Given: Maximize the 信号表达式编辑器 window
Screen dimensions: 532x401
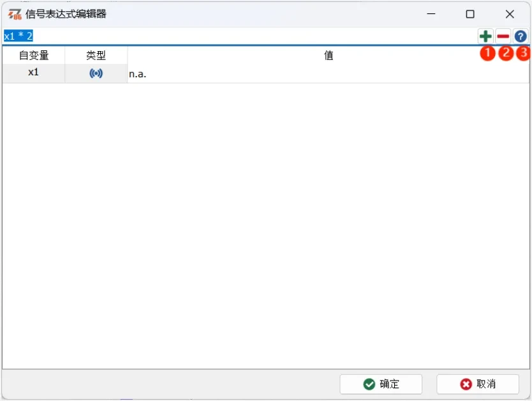Looking at the screenshot, I should tap(470, 14).
